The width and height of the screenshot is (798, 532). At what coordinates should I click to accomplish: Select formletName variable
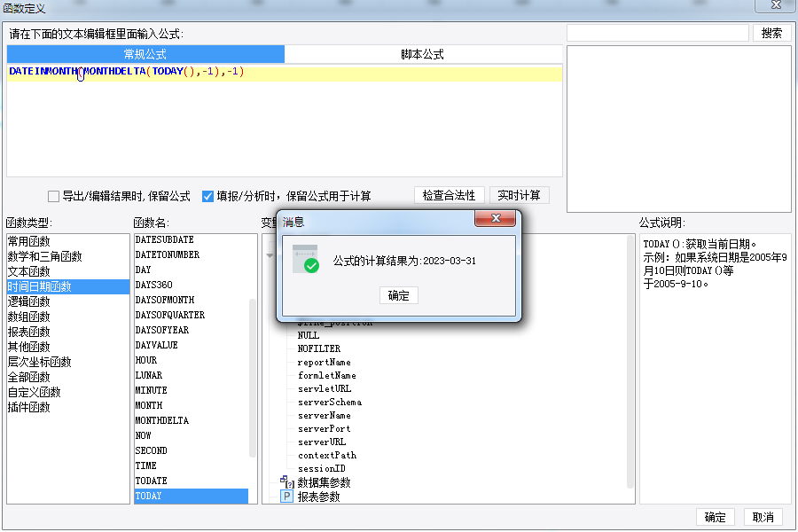click(x=326, y=375)
